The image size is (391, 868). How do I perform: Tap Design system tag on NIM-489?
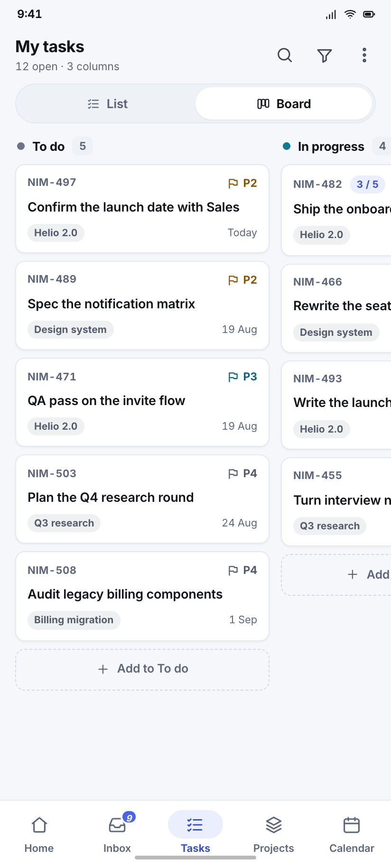pyautogui.click(x=70, y=330)
